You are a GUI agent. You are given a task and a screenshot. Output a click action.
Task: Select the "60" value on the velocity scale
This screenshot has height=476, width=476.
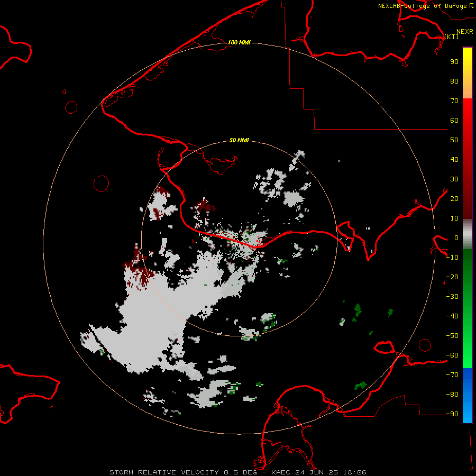[454, 121]
